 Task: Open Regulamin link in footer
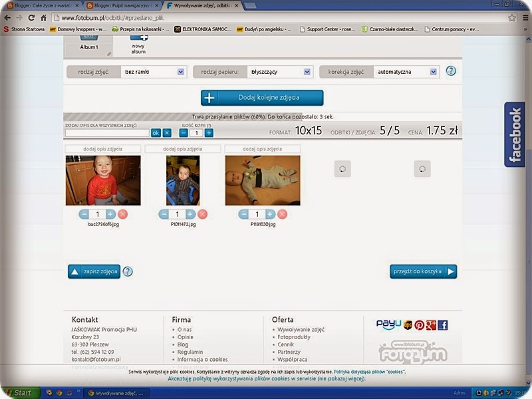[190, 352]
